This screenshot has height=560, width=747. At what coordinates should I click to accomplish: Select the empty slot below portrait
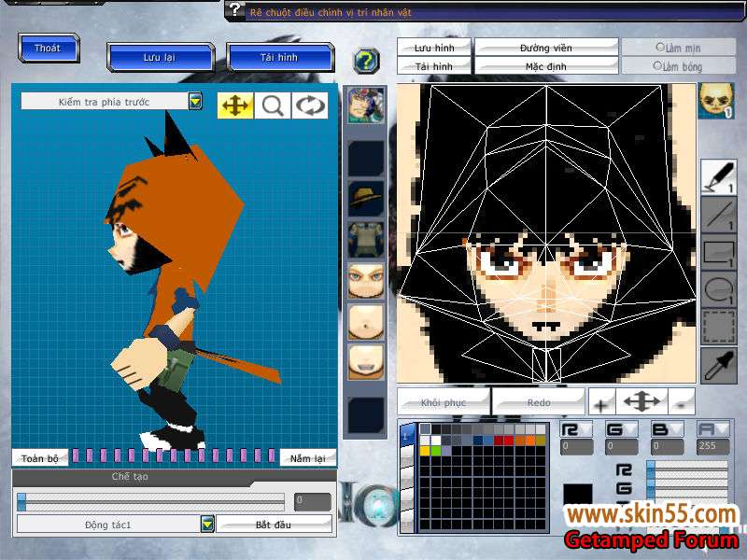pyautogui.click(x=366, y=158)
